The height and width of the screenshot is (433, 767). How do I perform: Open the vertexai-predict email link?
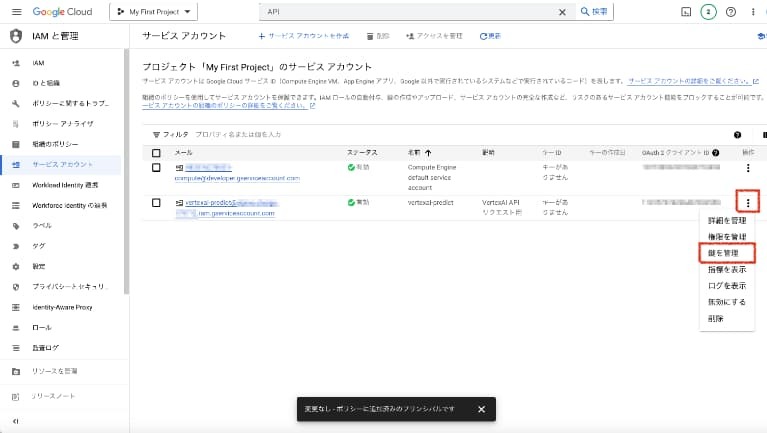pos(220,202)
